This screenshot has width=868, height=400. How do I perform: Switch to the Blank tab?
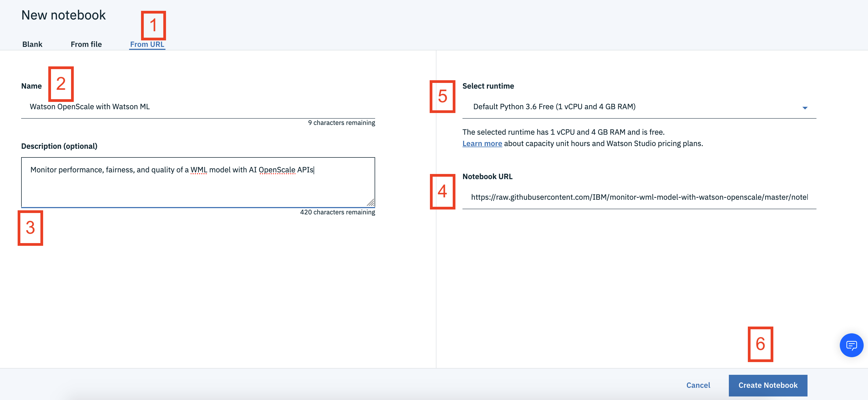tap(32, 44)
